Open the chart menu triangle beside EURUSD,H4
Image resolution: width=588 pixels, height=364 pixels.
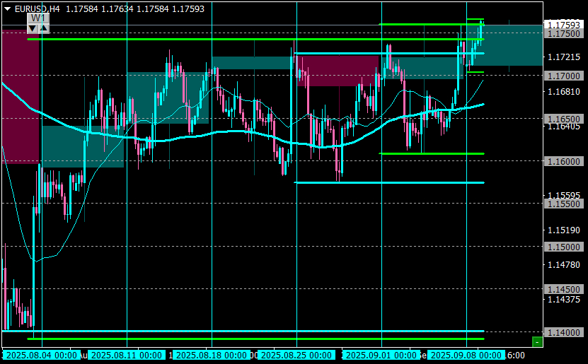pos(7,9)
